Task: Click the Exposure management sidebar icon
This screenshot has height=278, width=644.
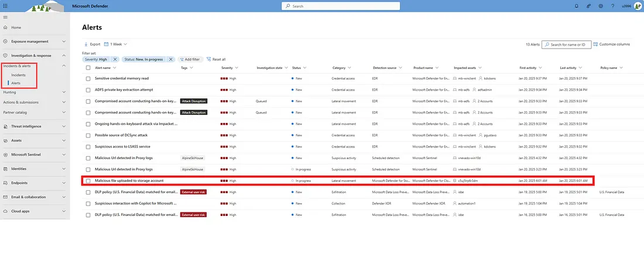Action: point(5,42)
